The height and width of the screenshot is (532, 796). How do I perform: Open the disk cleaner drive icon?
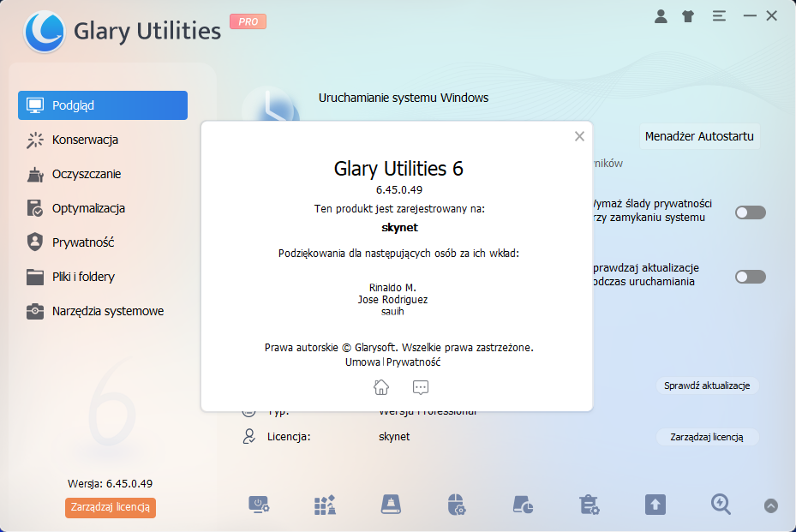(391, 505)
